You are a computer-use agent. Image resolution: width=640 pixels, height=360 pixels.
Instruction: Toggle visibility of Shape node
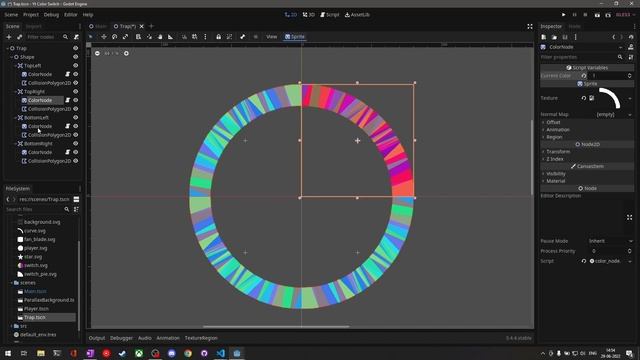[x=76, y=57]
